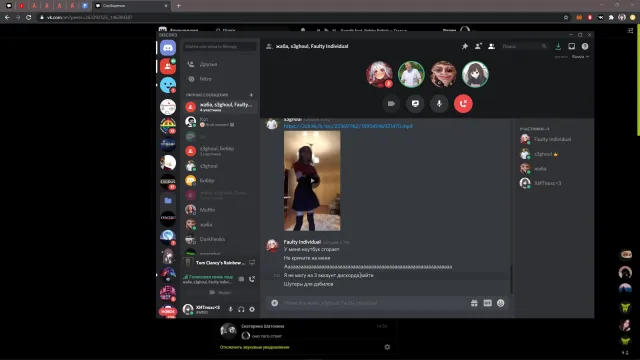Open the gift Nitro icon in message bar
Image resolution: width=640 pixels, height=360 pixels.
coord(474,303)
